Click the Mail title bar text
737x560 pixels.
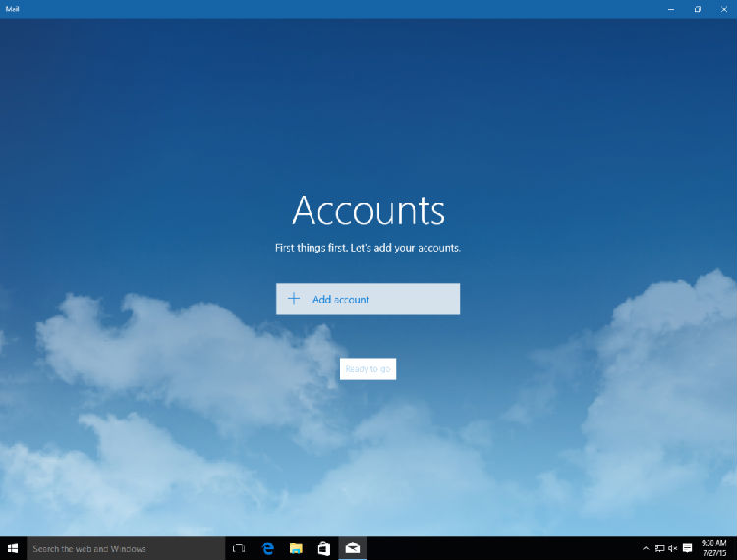pos(12,9)
